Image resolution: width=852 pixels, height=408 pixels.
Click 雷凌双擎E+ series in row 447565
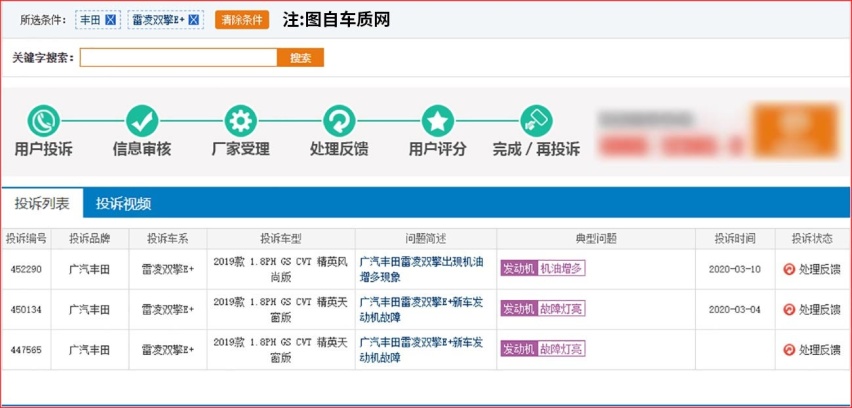[168, 350]
